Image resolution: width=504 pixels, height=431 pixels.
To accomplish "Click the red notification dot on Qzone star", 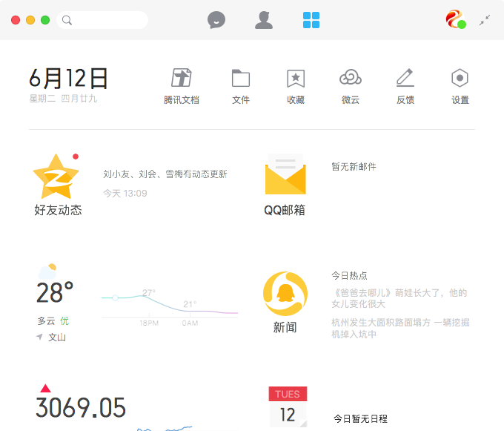I will tap(76, 157).
